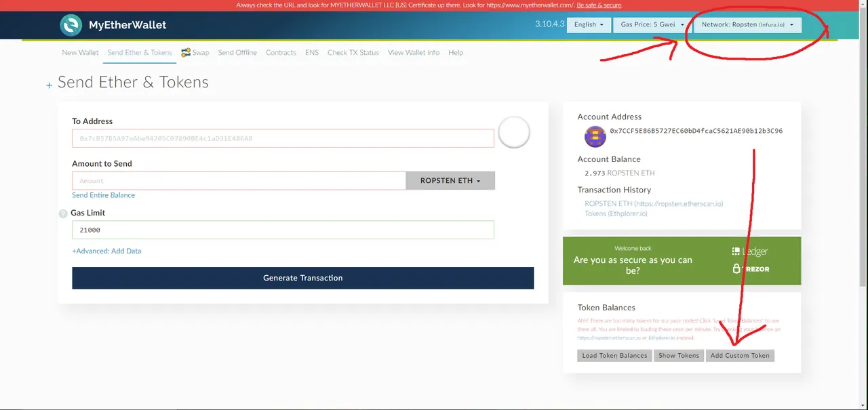
Task: Open the Check TX Status tab
Action: click(x=353, y=52)
